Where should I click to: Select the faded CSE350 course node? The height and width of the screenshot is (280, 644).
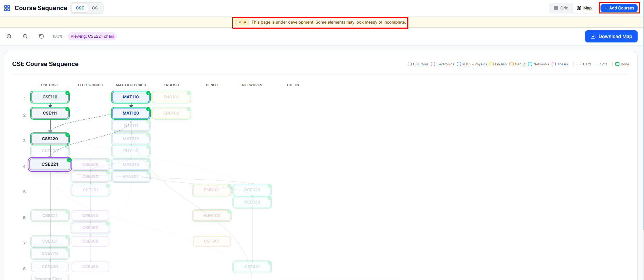coord(90,228)
